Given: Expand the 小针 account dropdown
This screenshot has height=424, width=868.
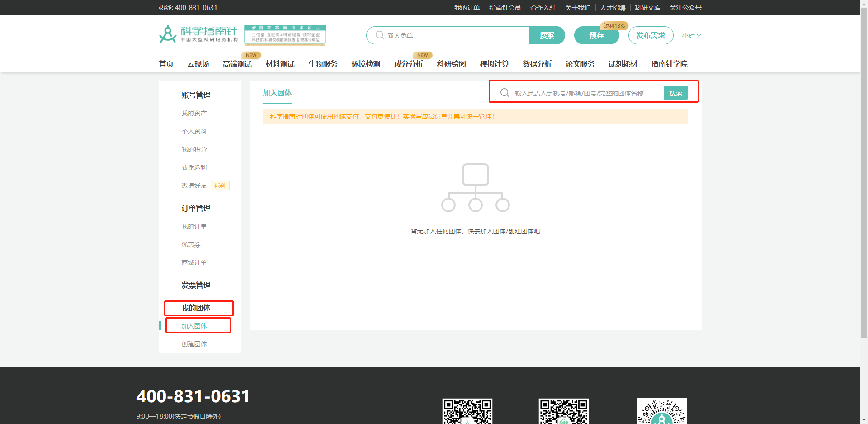Looking at the screenshot, I should tap(691, 35).
